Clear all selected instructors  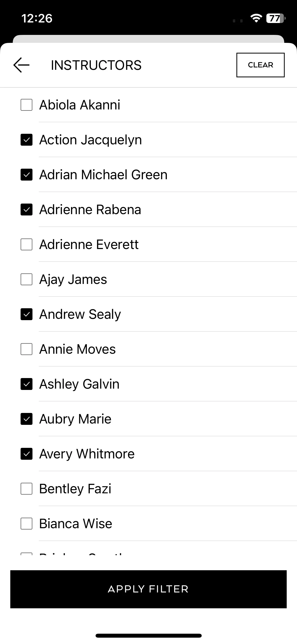pyautogui.click(x=260, y=65)
